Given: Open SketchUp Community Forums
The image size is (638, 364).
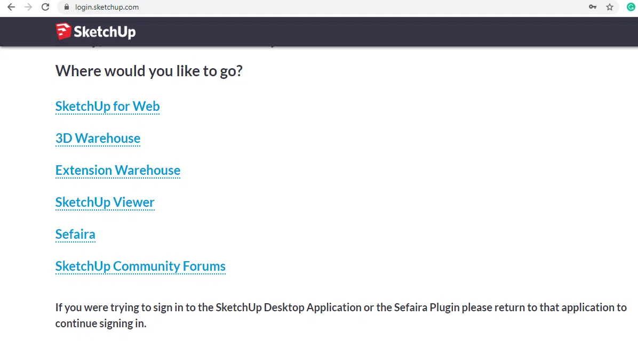Looking at the screenshot, I should (140, 266).
